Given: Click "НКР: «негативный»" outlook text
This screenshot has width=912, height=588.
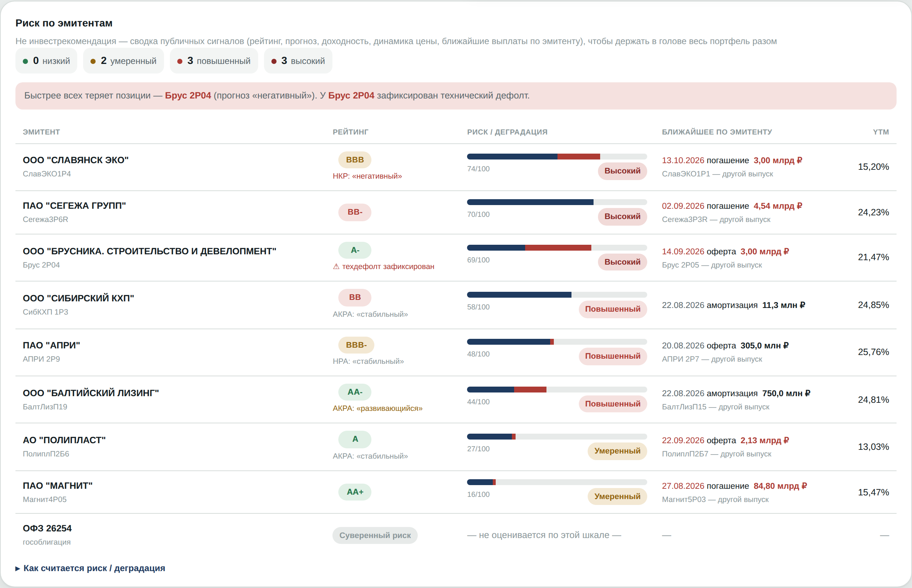Looking at the screenshot, I should pos(367,176).
